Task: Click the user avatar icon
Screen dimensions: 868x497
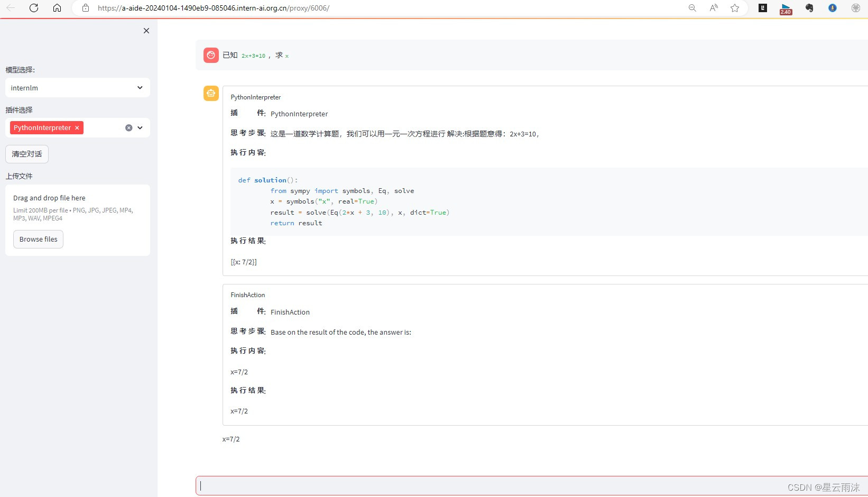Action: [211, 55]
